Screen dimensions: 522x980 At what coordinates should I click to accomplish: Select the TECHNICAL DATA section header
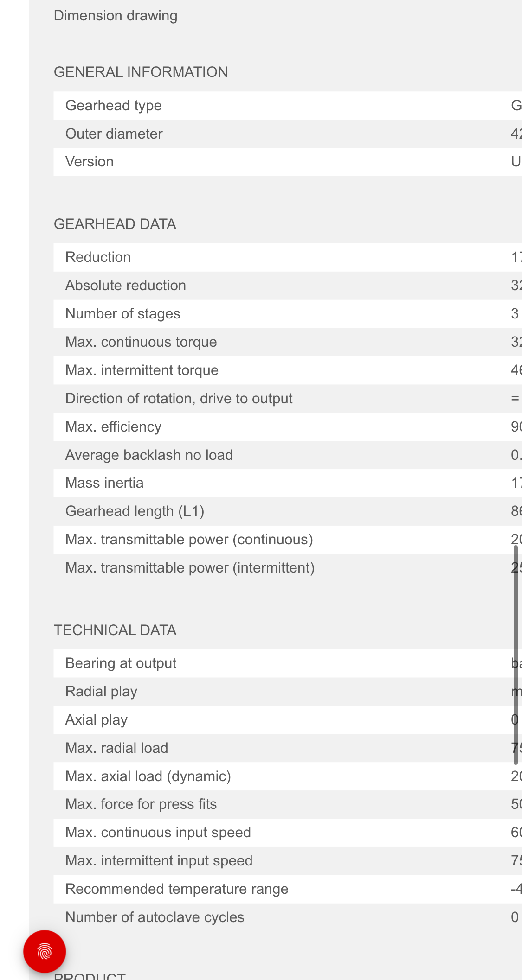pyautogui.click(x=115, y=630)
